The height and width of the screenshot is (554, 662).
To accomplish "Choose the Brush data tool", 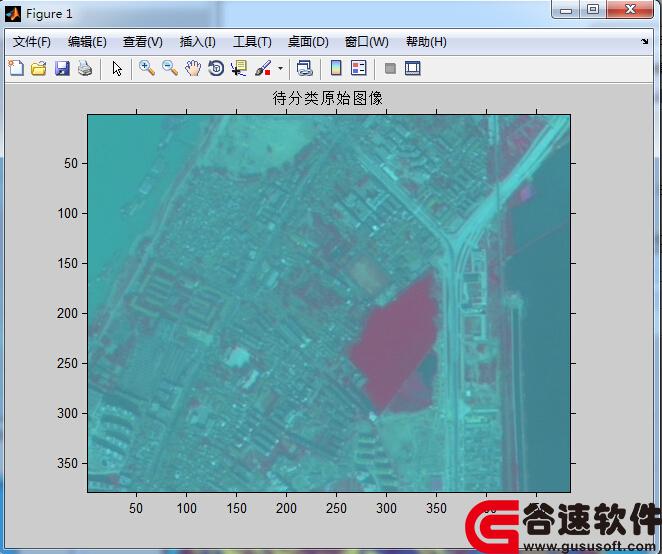I will pyautogui.click(x=263, y=68).
